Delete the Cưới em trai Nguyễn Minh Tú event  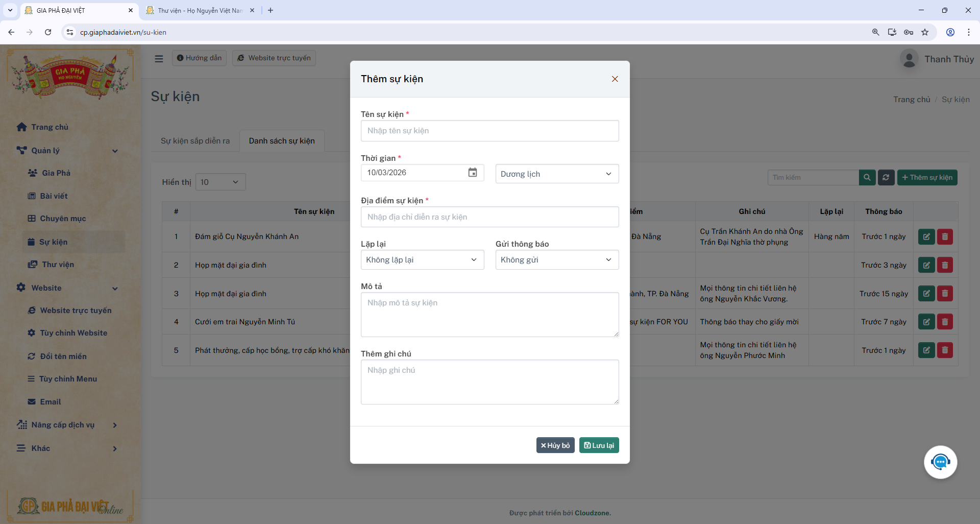coord(945,322)
